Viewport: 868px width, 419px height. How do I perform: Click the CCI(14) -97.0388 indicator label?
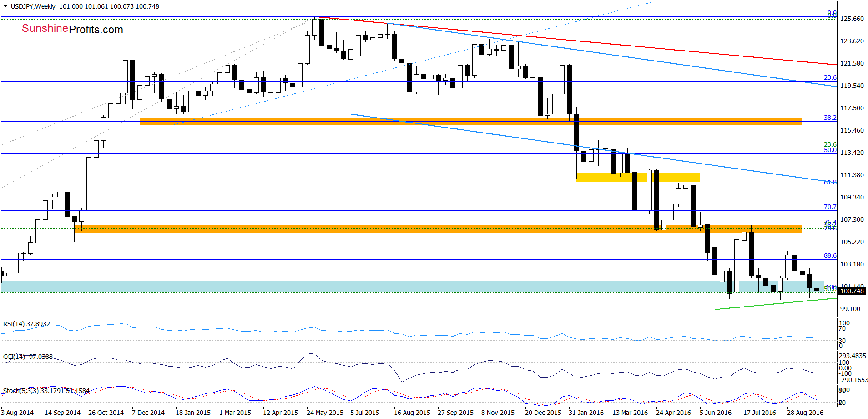pyautogui.click(x=28, y=357)
